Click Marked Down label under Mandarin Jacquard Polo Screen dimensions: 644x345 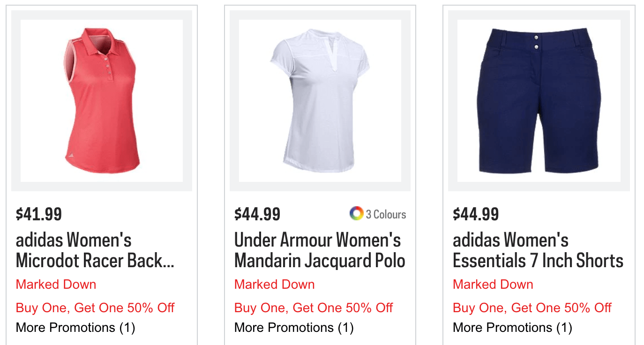[x=274, y=285]
